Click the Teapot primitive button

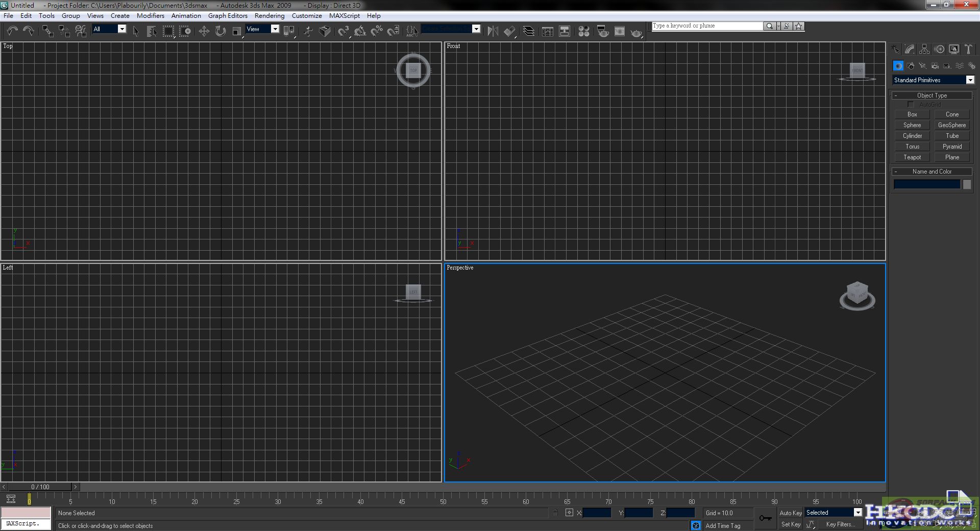912,157
